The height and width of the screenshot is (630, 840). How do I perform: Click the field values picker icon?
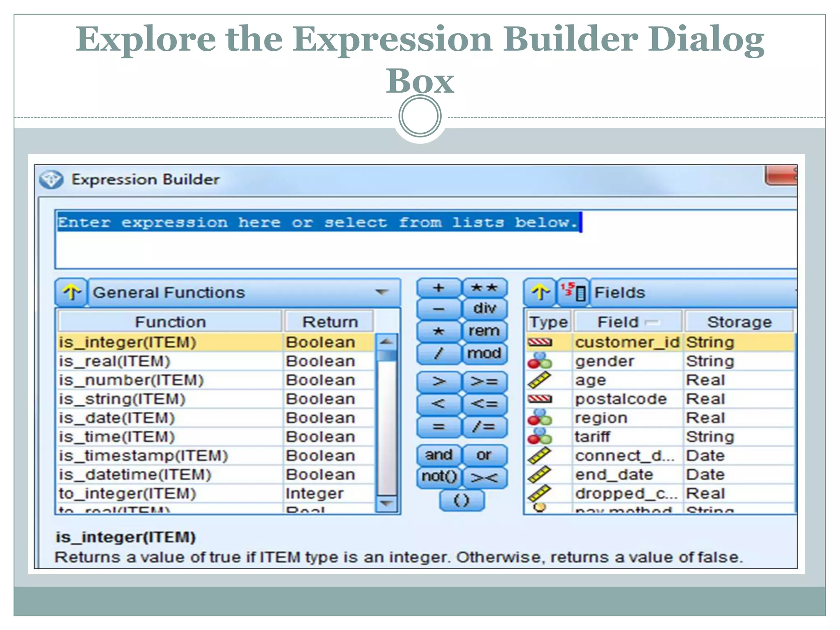(573, 292)
